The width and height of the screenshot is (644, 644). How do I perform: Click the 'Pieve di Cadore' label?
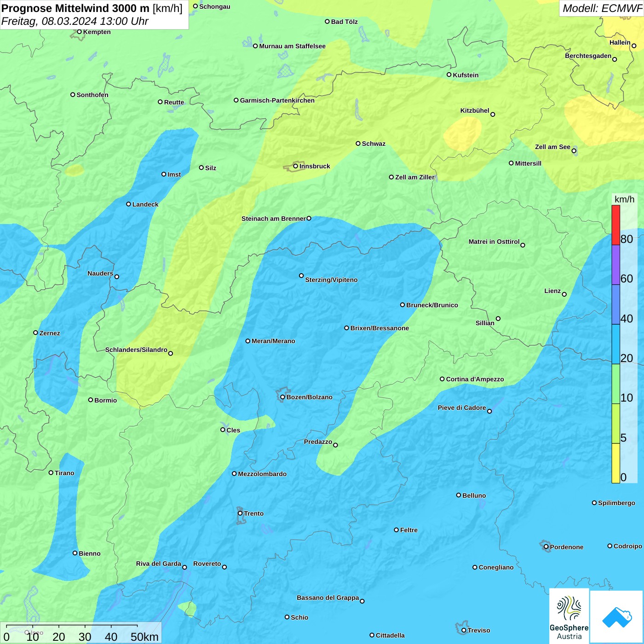pos(462,408)
